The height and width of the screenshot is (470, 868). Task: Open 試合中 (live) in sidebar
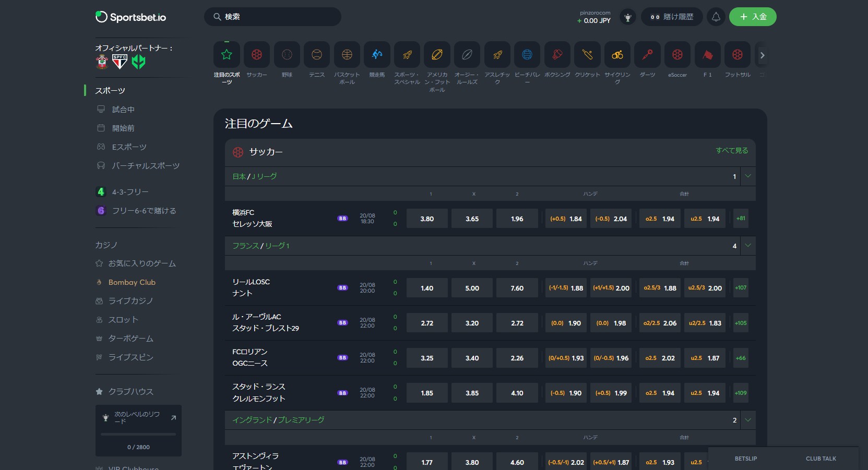123,110
